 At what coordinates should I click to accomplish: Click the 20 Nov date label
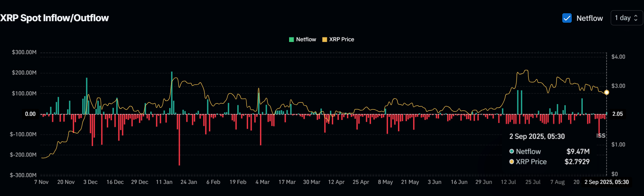click(66, 182)
